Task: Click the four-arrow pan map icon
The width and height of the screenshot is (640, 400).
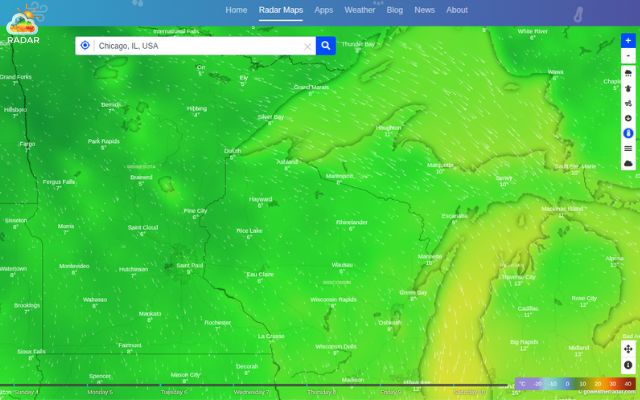Action: (x=628, y=349)
